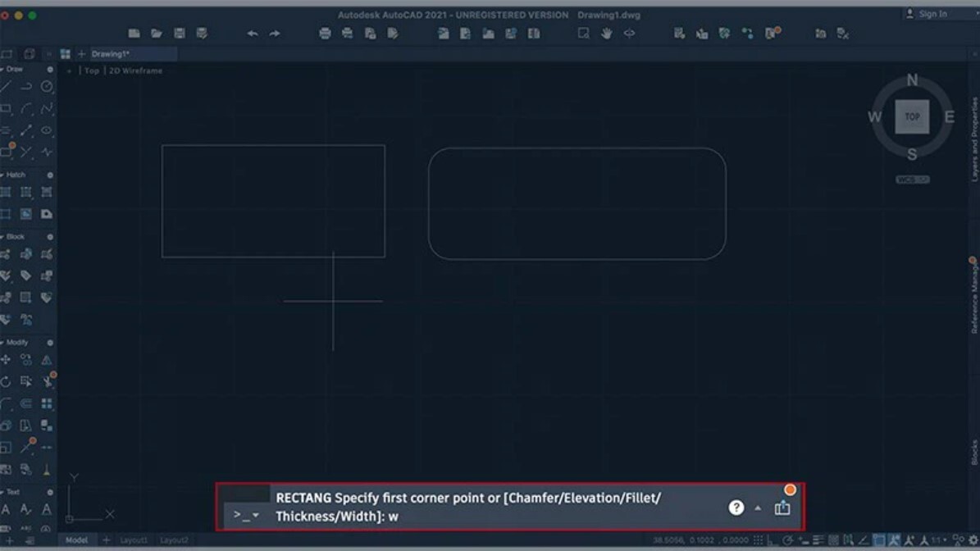
Task: Click the Save icon in toolbar
Action: (x=180, y=34)
